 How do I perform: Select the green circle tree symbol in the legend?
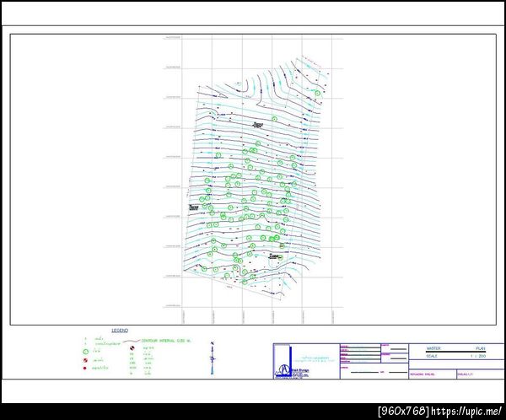85,353
